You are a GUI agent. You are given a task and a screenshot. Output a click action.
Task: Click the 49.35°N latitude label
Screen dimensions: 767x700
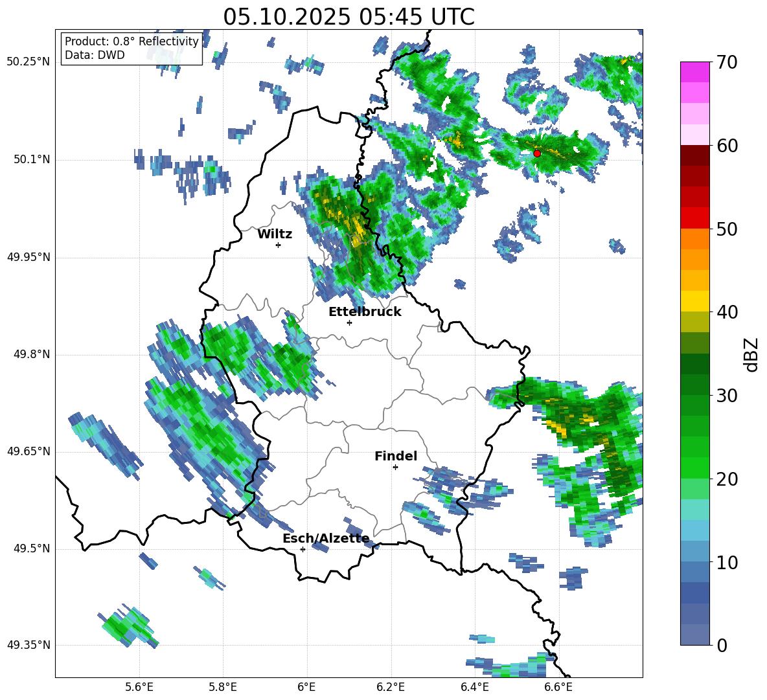29,645
